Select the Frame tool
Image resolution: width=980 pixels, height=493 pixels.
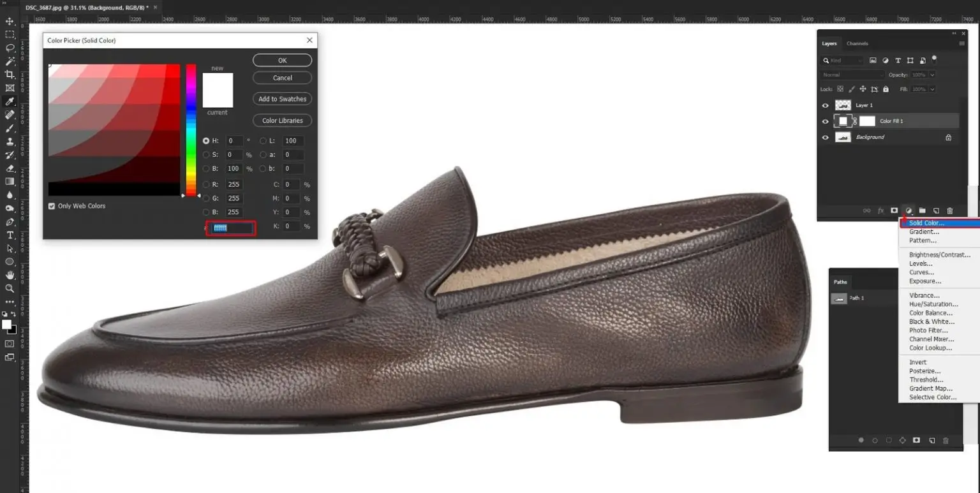point(10,88)
